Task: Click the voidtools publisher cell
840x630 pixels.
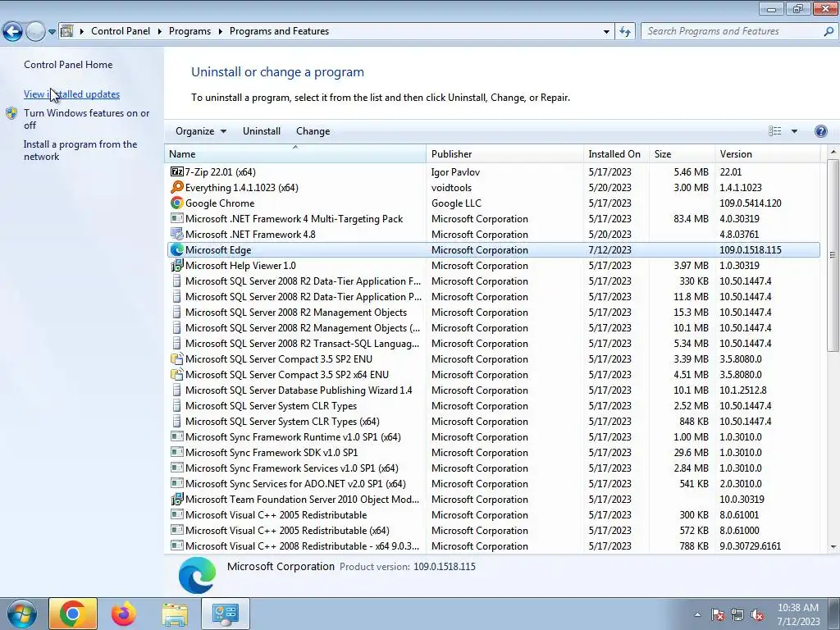Action: click(x=451, y=188)
